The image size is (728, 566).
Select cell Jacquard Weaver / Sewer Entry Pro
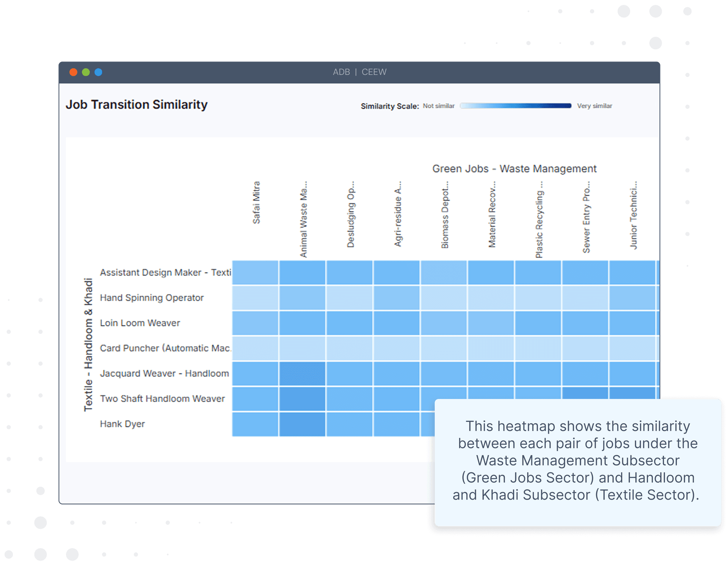coord(585,374)
